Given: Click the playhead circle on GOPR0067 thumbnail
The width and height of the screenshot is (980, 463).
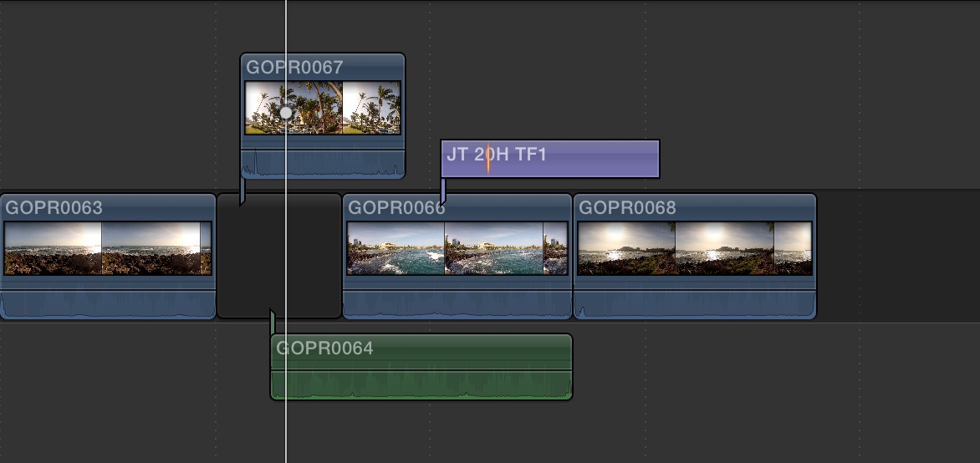Looking at the screenshot, I should pos(286,112).
